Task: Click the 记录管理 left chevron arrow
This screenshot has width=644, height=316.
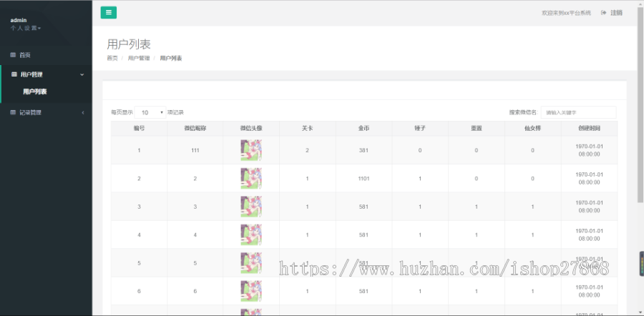Action: tap(82, 112)
